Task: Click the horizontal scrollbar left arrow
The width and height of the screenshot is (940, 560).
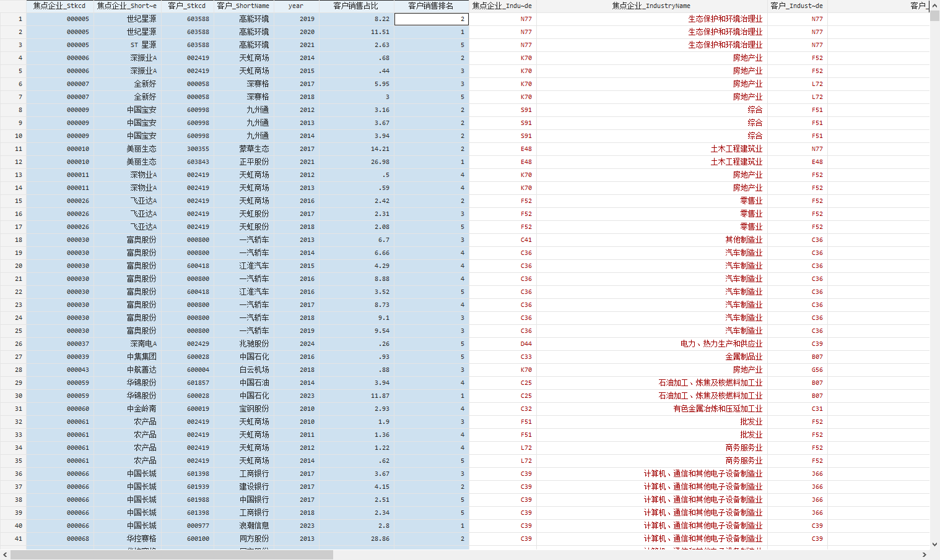Action: click(5, 555)
